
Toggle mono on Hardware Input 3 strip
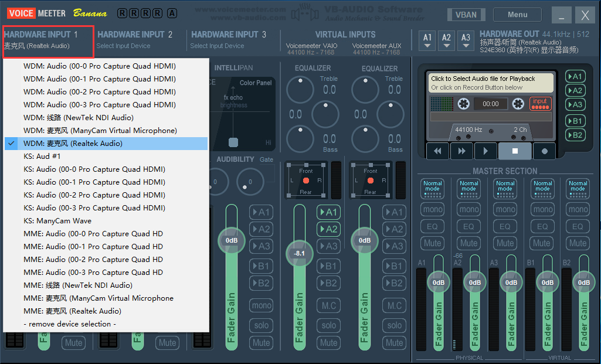(x=262, y=305)
